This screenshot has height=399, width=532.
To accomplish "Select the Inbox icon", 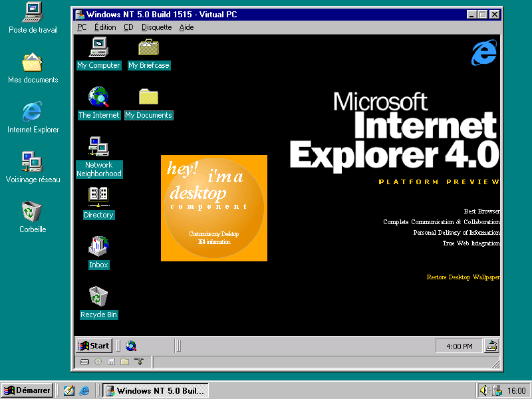I will (98, 246).
